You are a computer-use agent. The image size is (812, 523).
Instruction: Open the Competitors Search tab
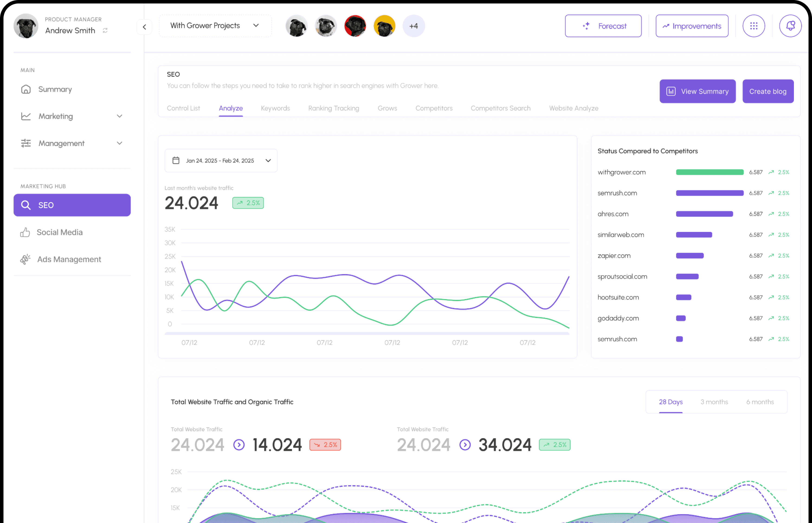pyautogui.click(x=500, y=108)
